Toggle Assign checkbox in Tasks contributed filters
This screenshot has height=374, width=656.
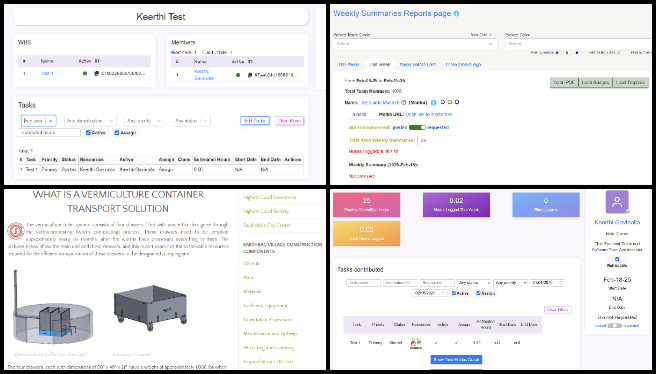click(478, 293)
